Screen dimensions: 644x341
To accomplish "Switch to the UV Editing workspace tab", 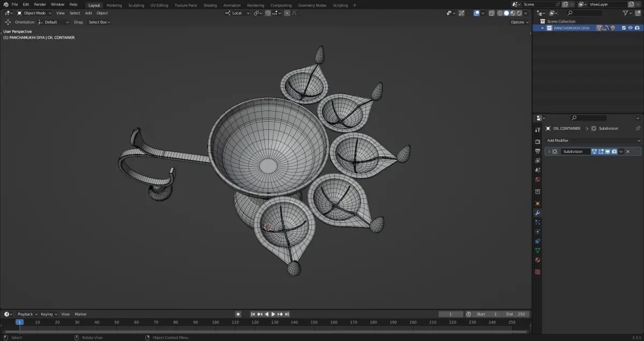I will (159, 5).
